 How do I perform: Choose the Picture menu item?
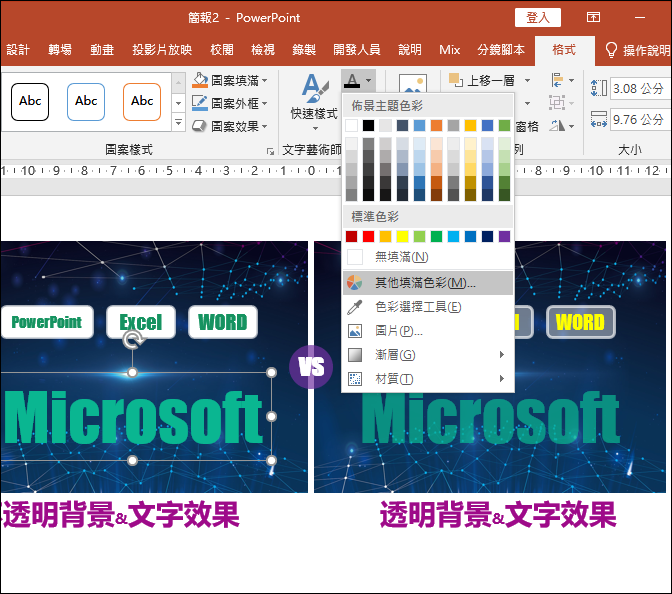pyautogui.click(x=428, y=331)
